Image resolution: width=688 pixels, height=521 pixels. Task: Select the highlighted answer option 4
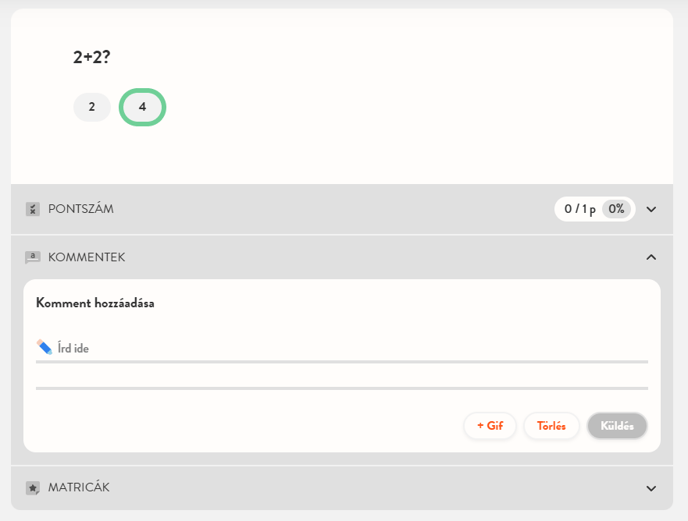[142, 107]
